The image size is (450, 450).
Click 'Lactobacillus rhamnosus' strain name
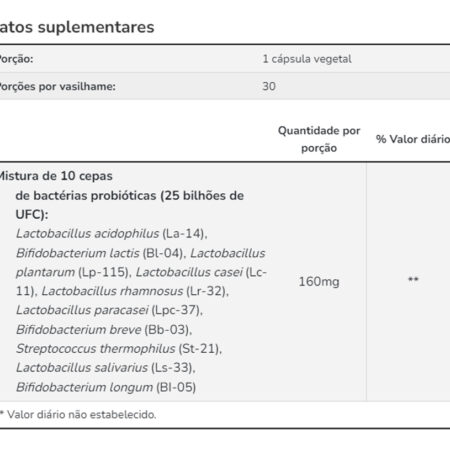(x=112, y=291)
